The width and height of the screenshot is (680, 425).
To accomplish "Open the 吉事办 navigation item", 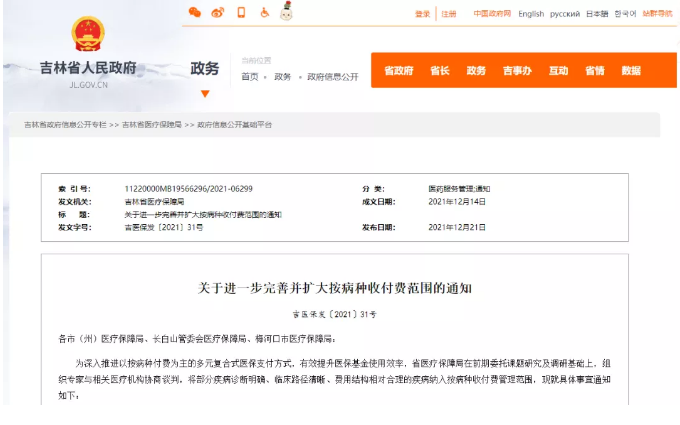I will click(x=517, y=71).
